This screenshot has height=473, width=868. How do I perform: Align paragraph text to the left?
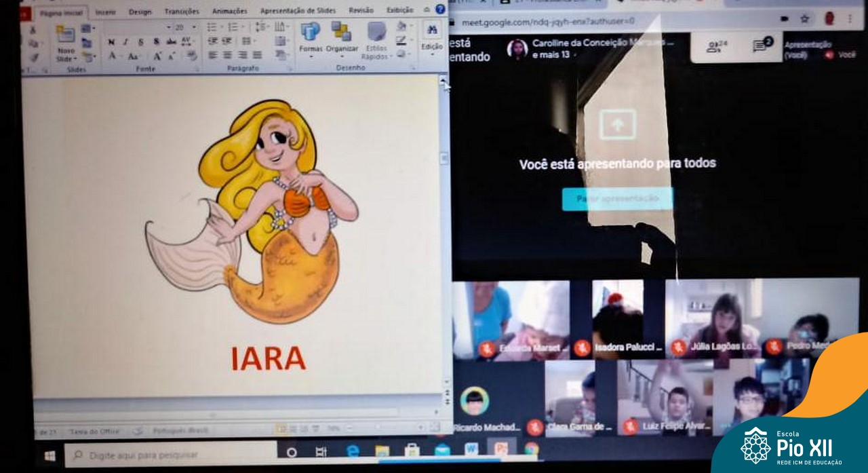coord(212,55)
